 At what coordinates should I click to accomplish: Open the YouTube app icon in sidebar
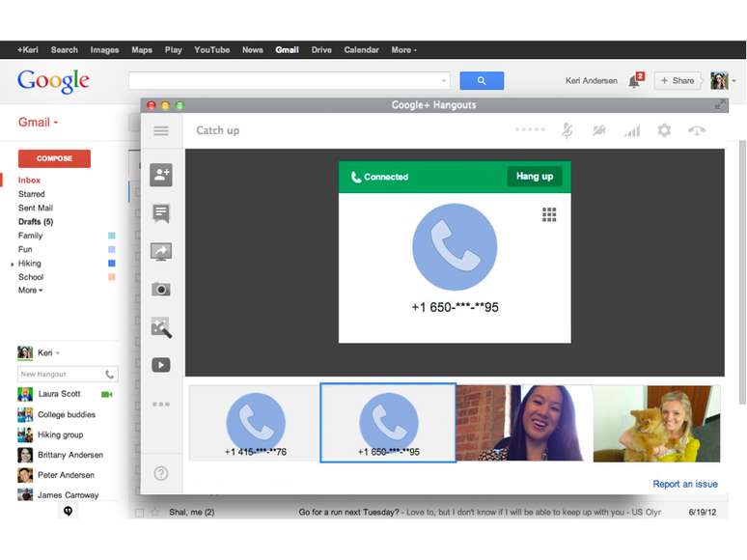click(161, 365)
